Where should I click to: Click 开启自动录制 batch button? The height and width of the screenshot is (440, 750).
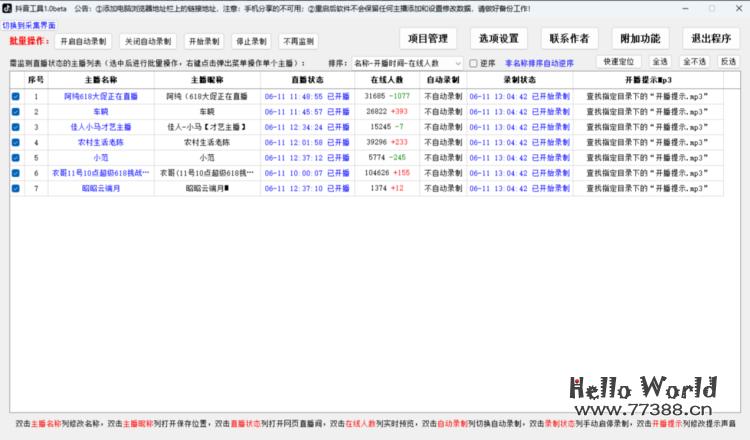tap(83, 42)
